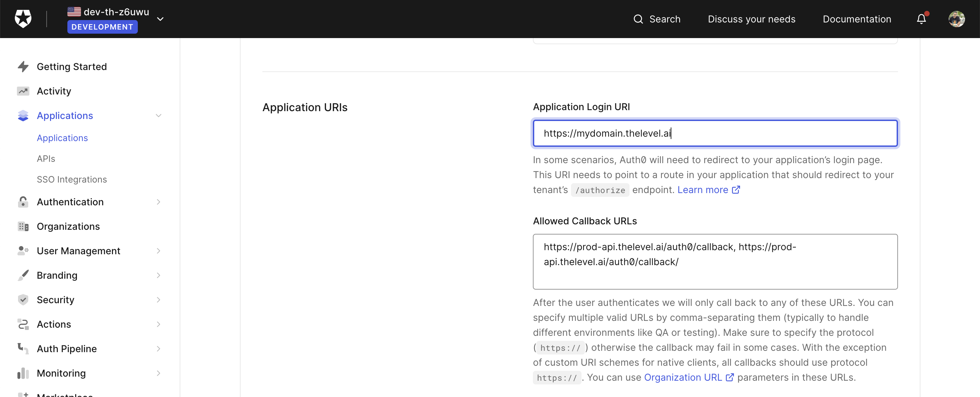980x397 pixels.
Task: Click the Auth Pipeline hook icon
Action: 23,348
